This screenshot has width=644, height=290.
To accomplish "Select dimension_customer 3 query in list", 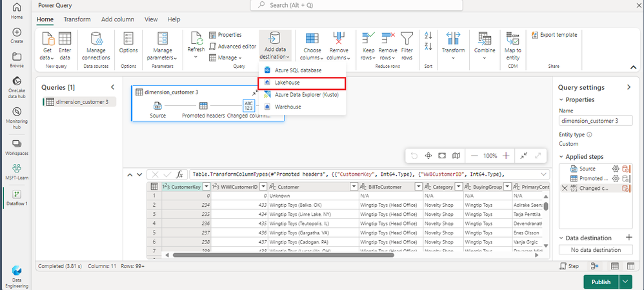I will tap(79, 102).
